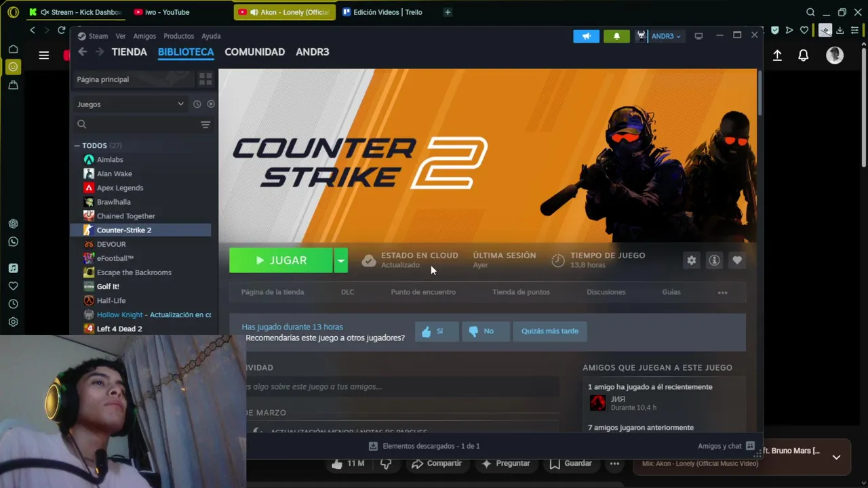Open the TIENDA tab
Screen dimensions: 868x488
point(129,52)
